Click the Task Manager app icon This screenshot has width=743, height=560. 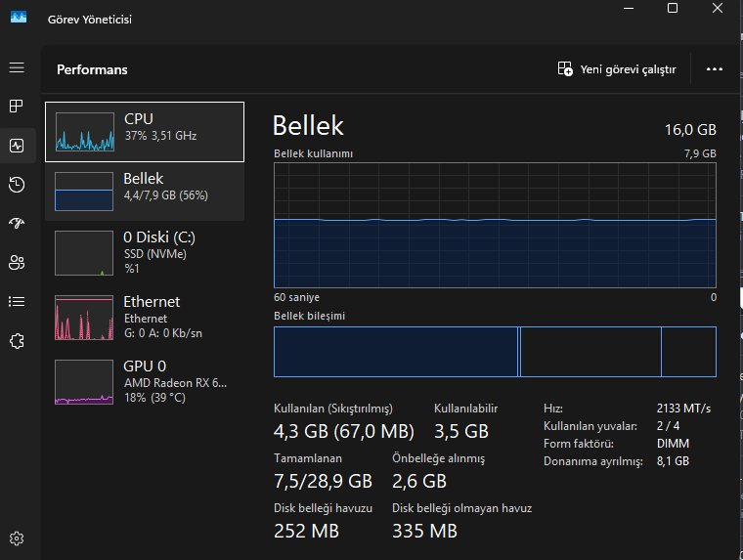pos(19,19)
